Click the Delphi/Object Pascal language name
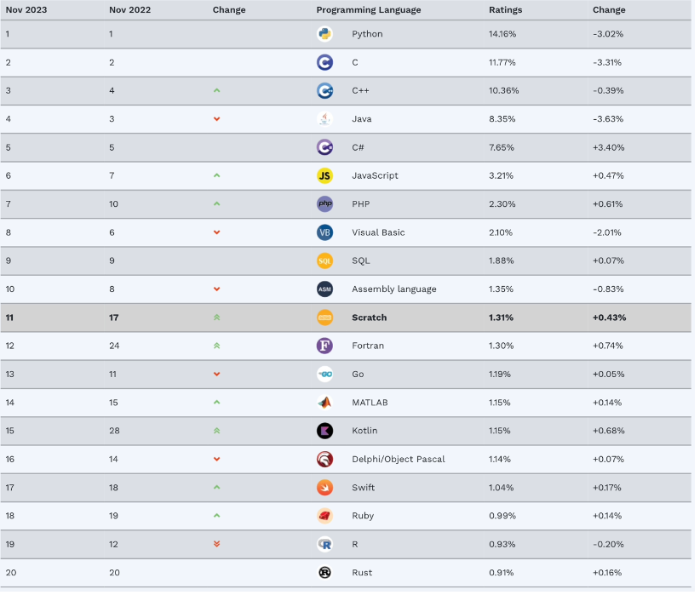 (398, 460)
